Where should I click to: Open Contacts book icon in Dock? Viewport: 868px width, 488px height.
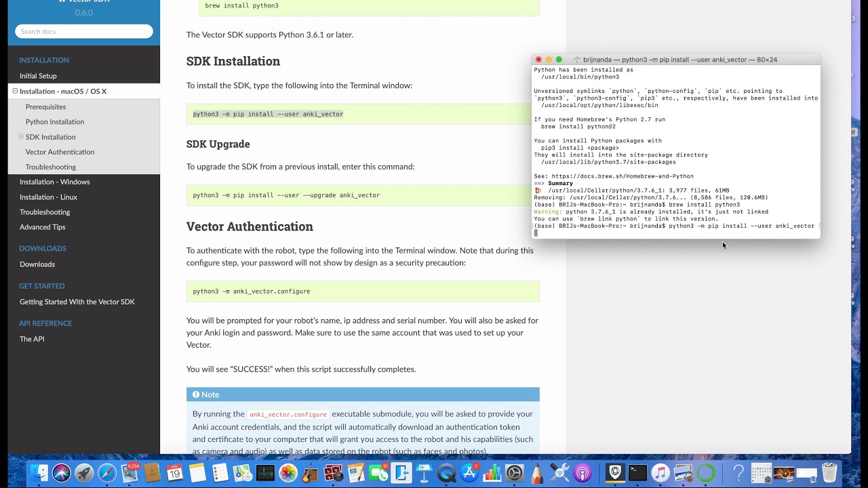[153, 472]
